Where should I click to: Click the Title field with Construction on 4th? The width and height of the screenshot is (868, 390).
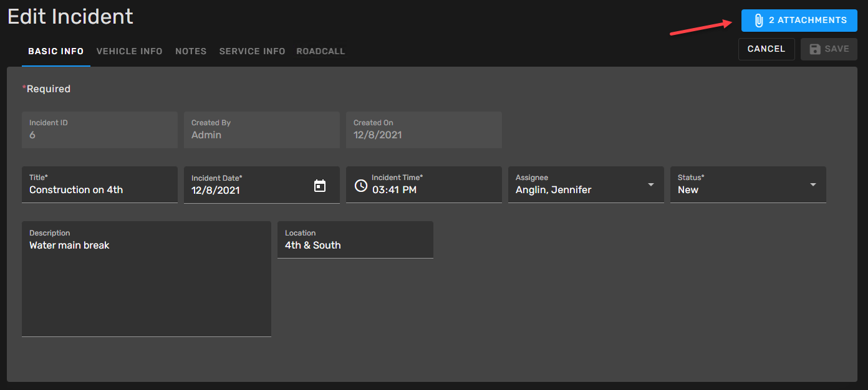100,190
